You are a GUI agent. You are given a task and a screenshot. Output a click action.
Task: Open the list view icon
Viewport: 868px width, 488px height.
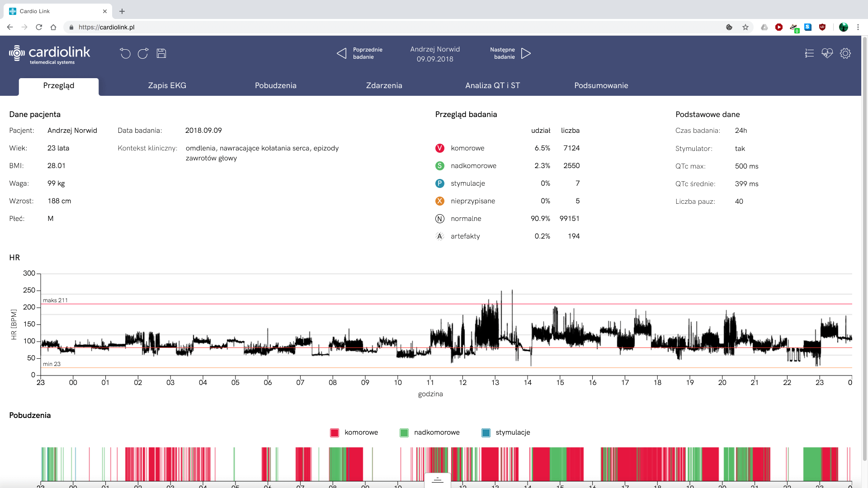pos(809,53)
